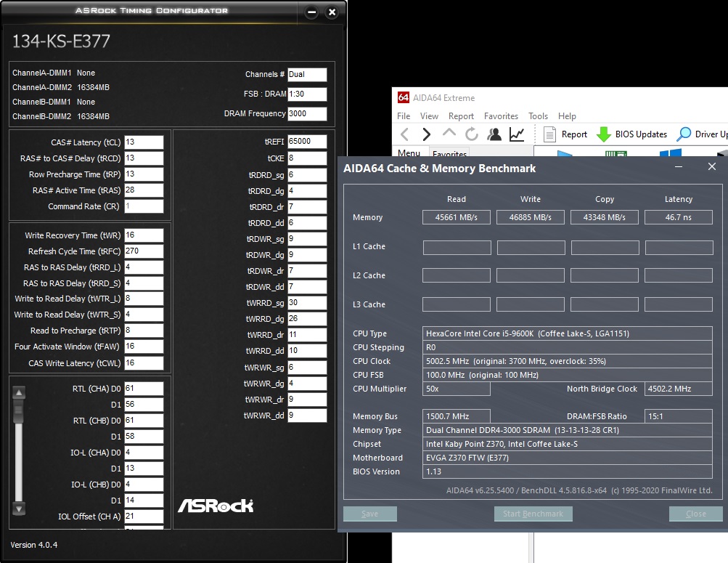Click the tRCD value field
Screen dimensions: 728x563
144,158
